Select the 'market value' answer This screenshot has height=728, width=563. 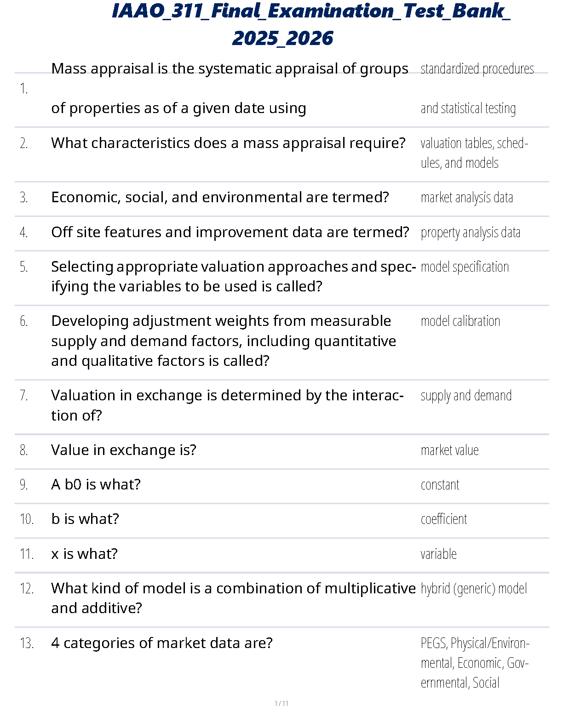tap(449, 450)
